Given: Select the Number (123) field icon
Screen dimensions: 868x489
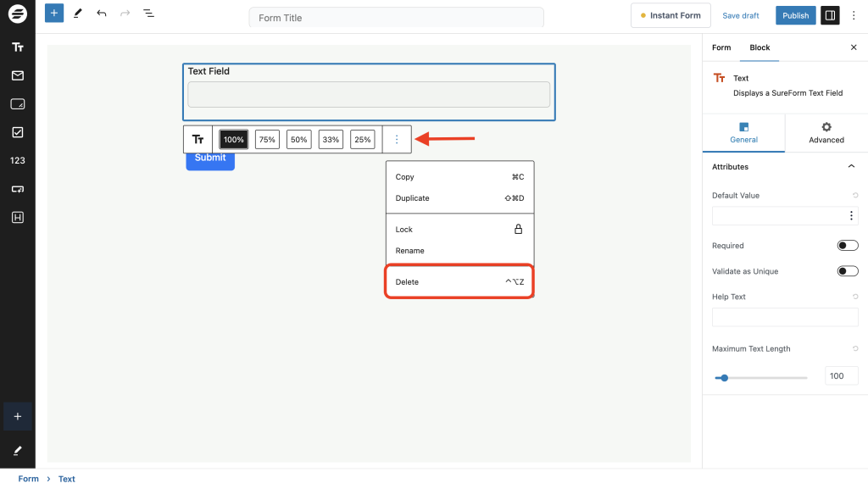Looking at the screenshot, I should tap(17, 160).
